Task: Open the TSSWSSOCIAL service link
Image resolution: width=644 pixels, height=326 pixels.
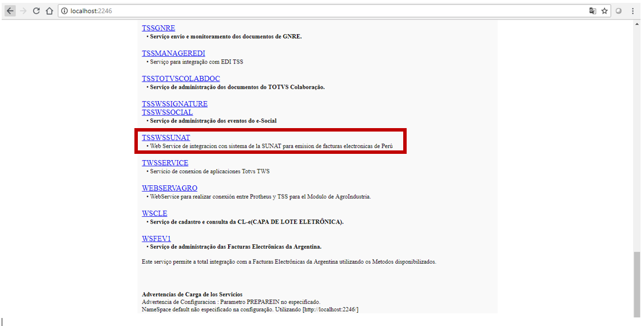Action: (x=167, y=112)
